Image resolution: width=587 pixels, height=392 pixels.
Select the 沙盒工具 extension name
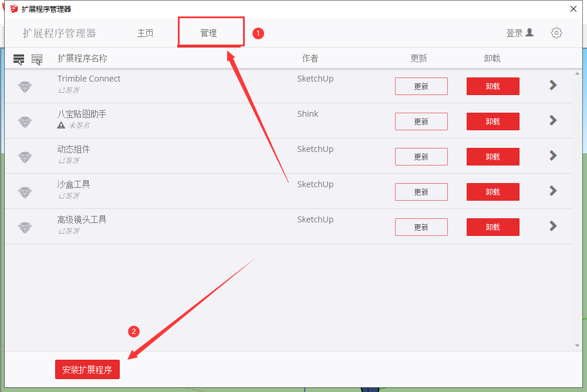point(73,184)
